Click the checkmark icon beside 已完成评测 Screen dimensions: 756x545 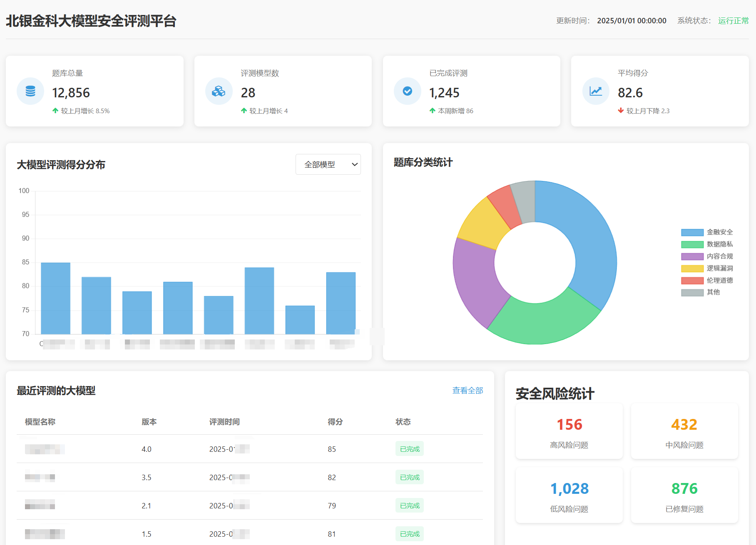coord(407,91)
